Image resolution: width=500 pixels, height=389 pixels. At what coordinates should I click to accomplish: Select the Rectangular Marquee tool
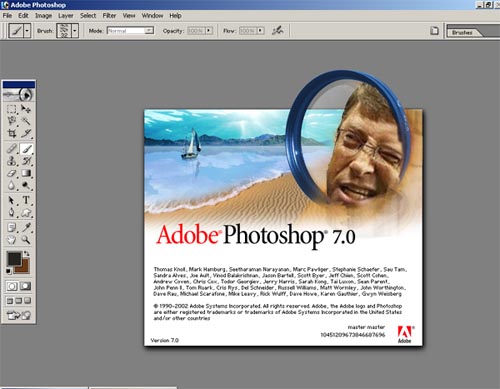click(x=12, y=109)
